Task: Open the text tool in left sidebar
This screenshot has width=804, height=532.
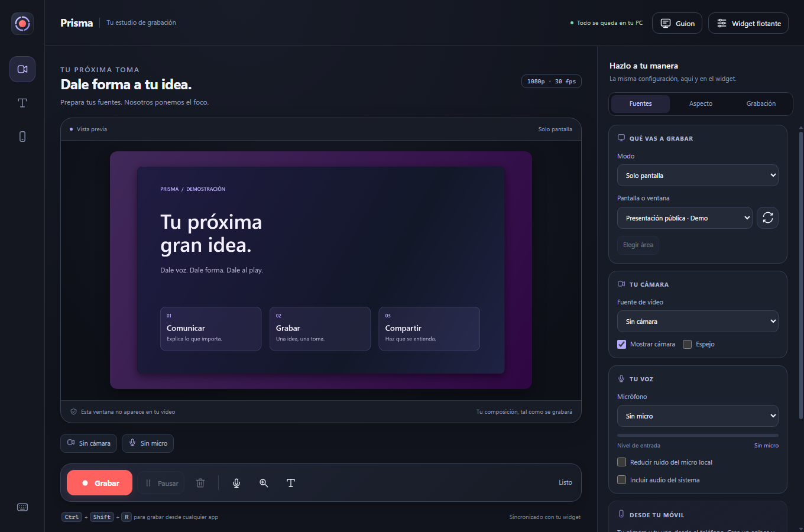Action: coord(22,103)
